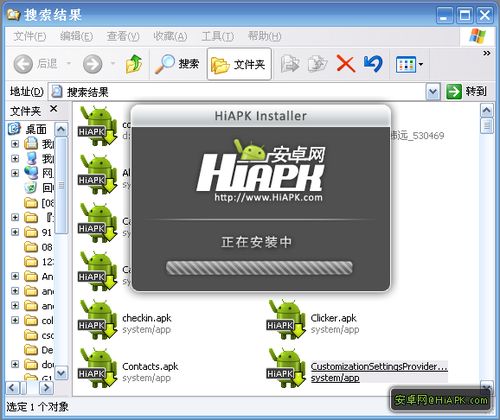The height and width of the screenshot is (420, 500).
Task: Click the 转到 Go button
Action: [467, 91]
